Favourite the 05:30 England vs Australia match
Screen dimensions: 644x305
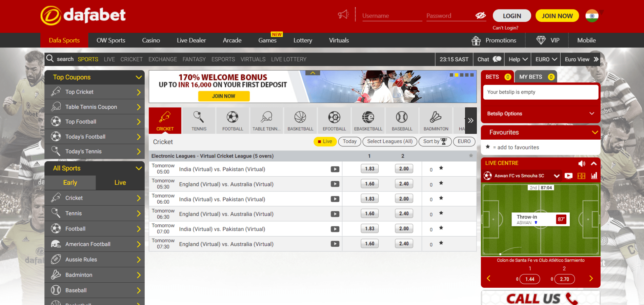point(441,183)
